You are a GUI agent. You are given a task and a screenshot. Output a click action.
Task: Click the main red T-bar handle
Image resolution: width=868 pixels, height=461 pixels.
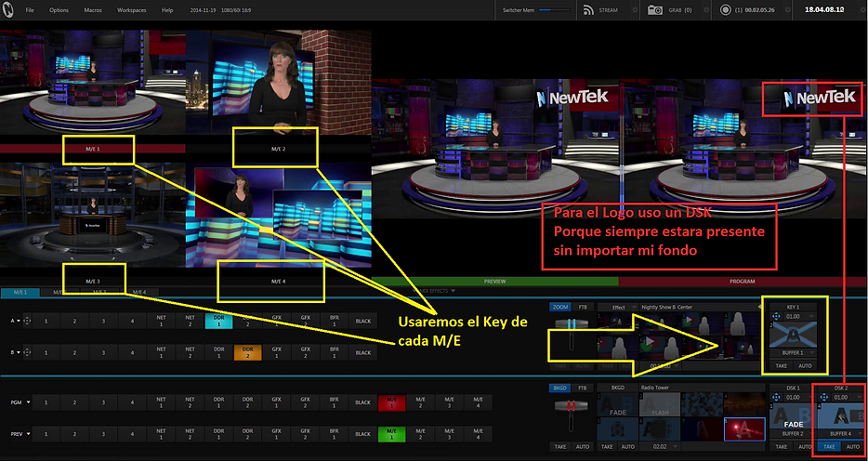tap(571, 405)
